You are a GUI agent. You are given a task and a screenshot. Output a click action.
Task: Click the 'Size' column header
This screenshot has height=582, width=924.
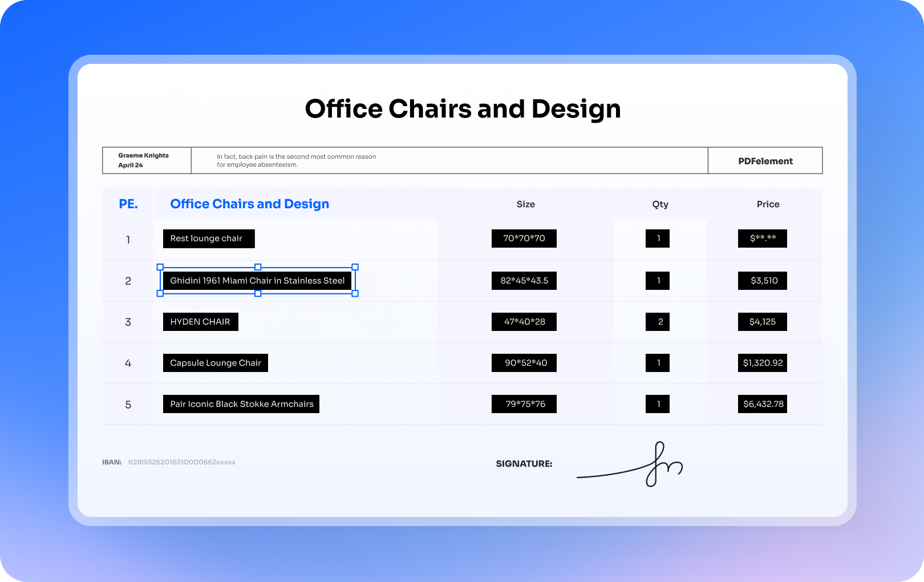(x=526, y=204)
